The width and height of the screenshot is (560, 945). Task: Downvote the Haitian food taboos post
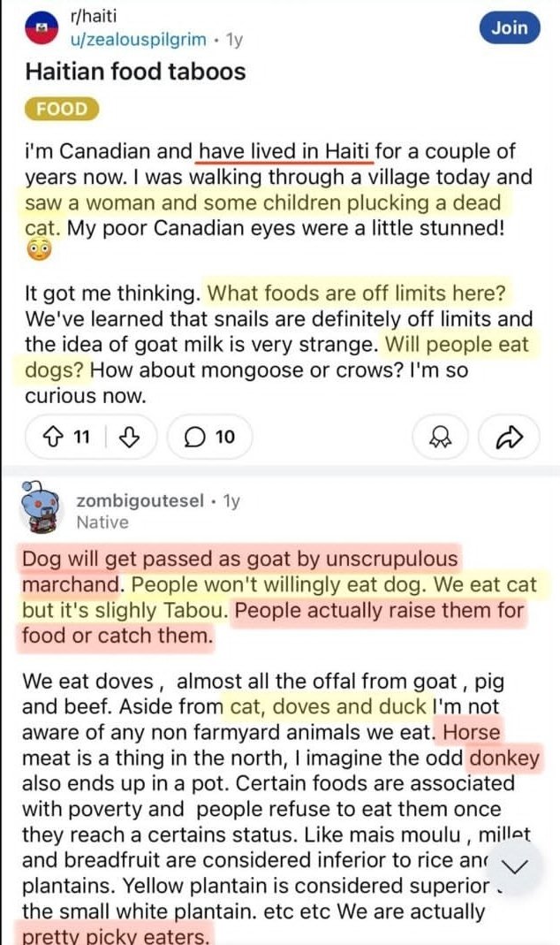128,437
